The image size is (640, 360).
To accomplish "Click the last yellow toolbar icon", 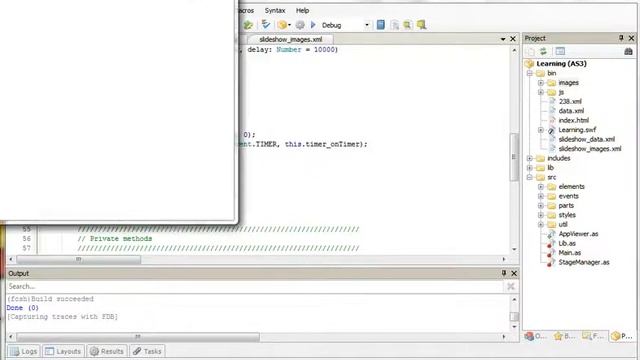I will pos(421,25).
